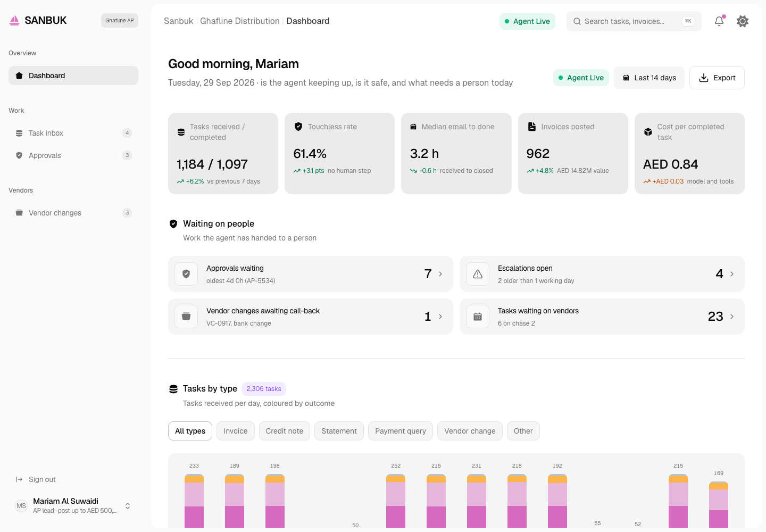Image resolution: width=766 pixels, height=532 pixels.
Task: Open the notifications bell
Action: [x=719, y=21]
